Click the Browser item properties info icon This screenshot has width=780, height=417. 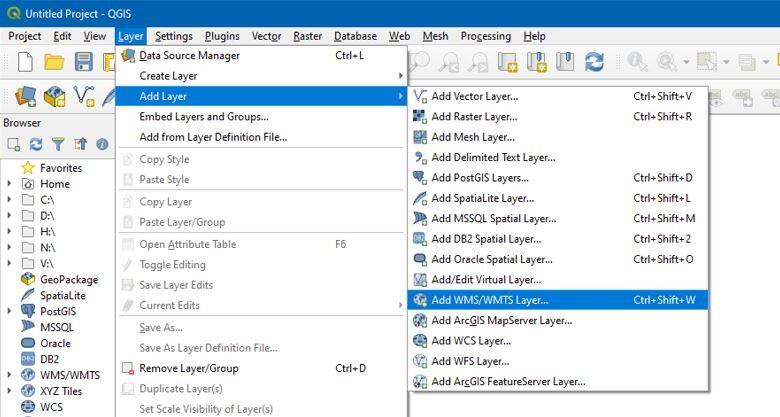click(x=102, y=144)
